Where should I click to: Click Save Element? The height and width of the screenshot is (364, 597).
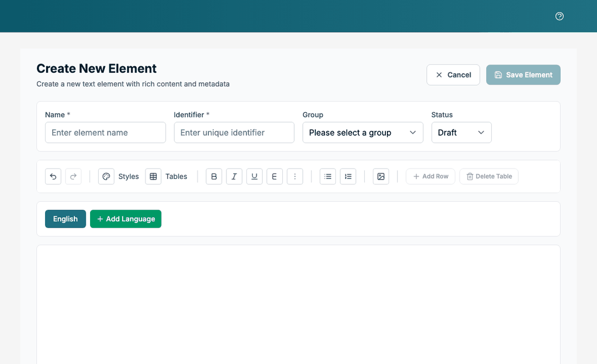tap(523, 75)
